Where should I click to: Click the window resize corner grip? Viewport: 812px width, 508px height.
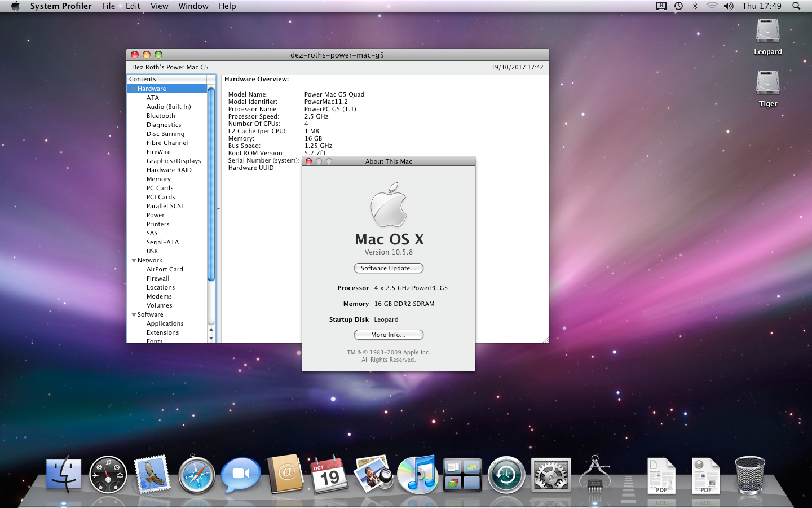(545, 339)
